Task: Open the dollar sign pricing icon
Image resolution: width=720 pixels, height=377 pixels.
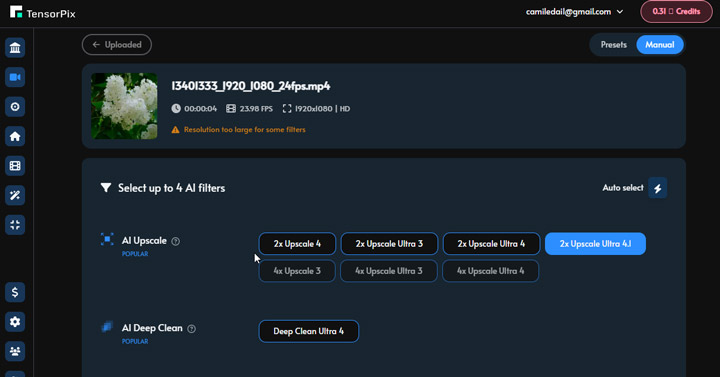Action: 15,292
